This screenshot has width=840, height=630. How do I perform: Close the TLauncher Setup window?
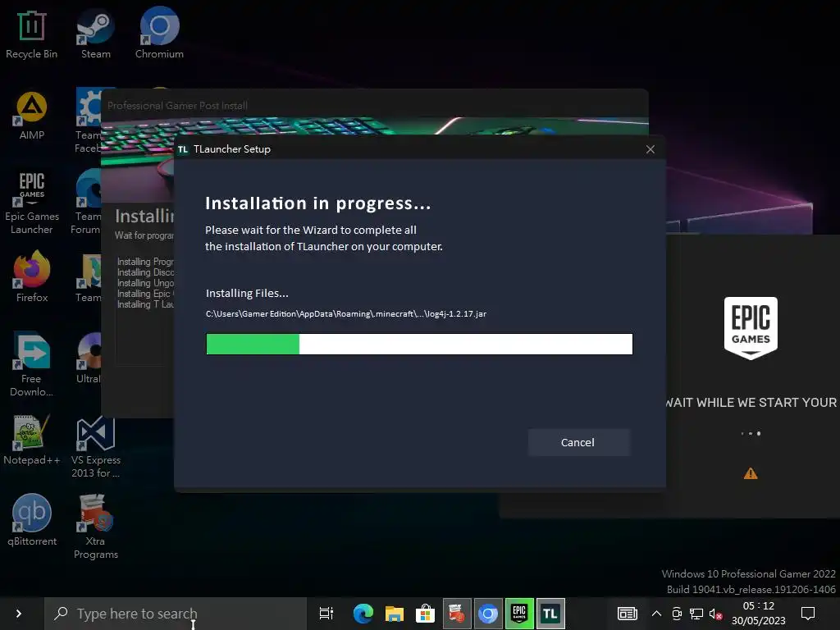tap(650, 149)
